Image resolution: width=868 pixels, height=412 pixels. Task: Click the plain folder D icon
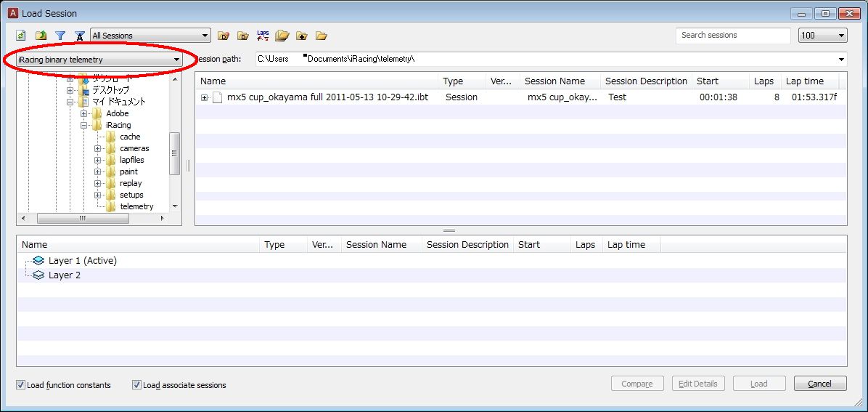coord(243,36)
